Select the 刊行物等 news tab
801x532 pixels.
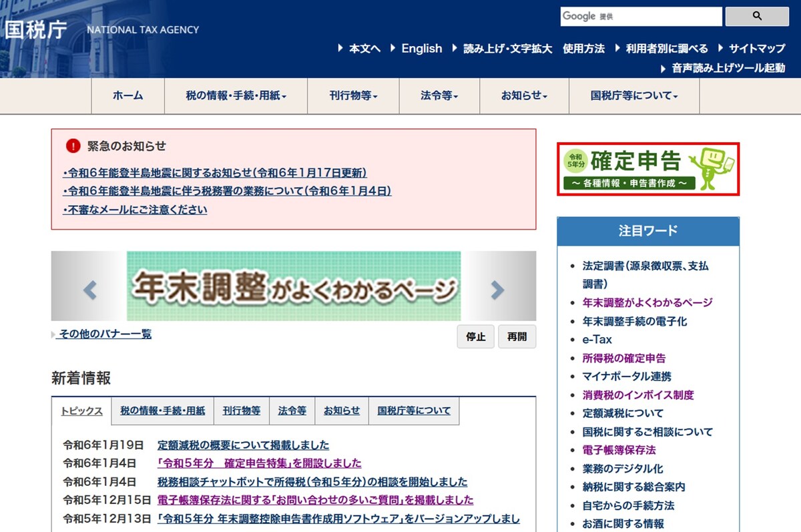(x=242, y=411)
